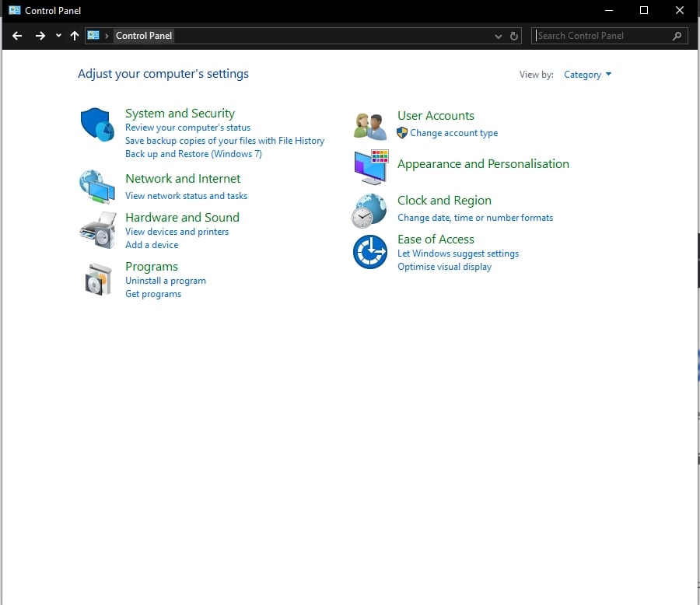Open the View by Category dropdown
Screen dimensions: 700x605
587,75
